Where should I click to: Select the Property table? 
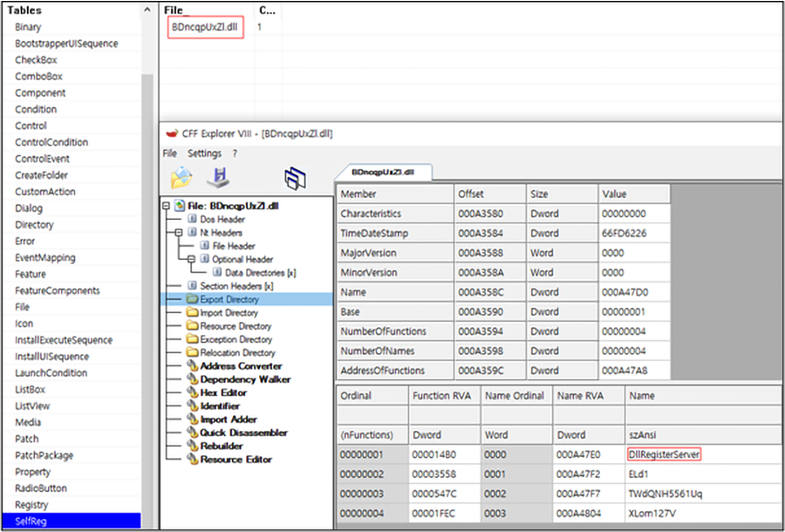click(72, 472)
